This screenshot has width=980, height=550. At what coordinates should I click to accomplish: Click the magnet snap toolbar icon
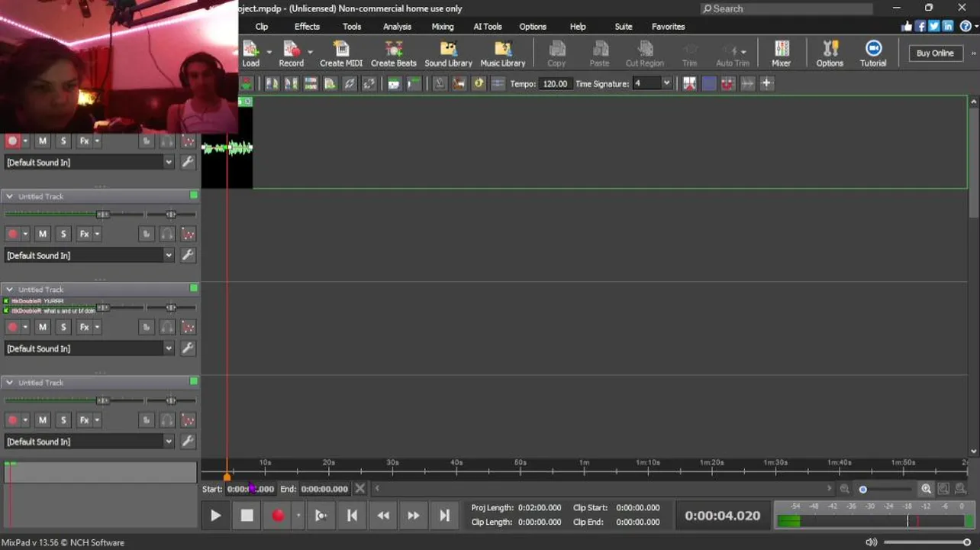tap(727, 83)
